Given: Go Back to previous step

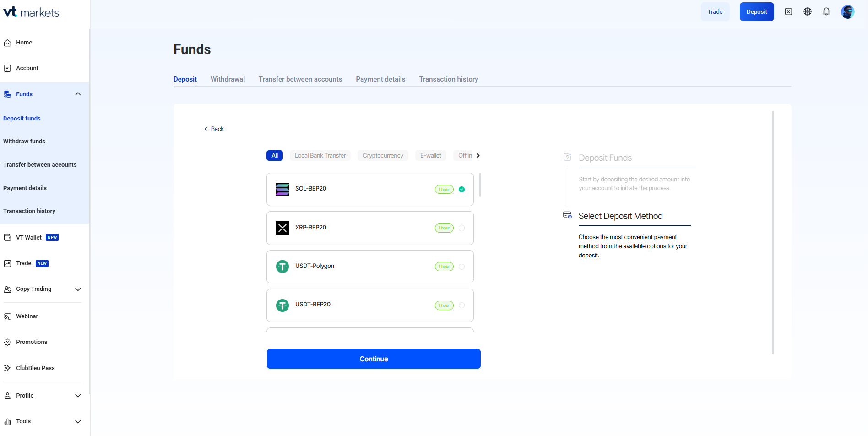Looking at the screenshot, I should click(x=214, y=129).
